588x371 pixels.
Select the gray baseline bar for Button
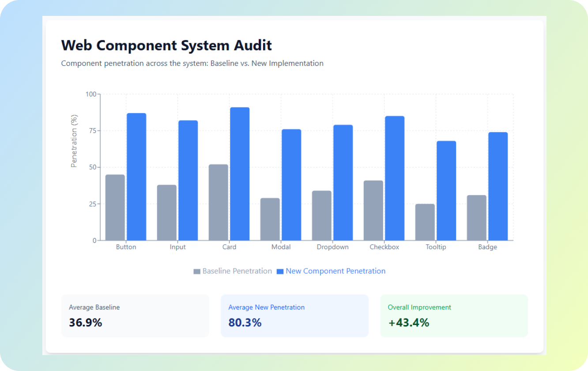[x=115, y=208]
